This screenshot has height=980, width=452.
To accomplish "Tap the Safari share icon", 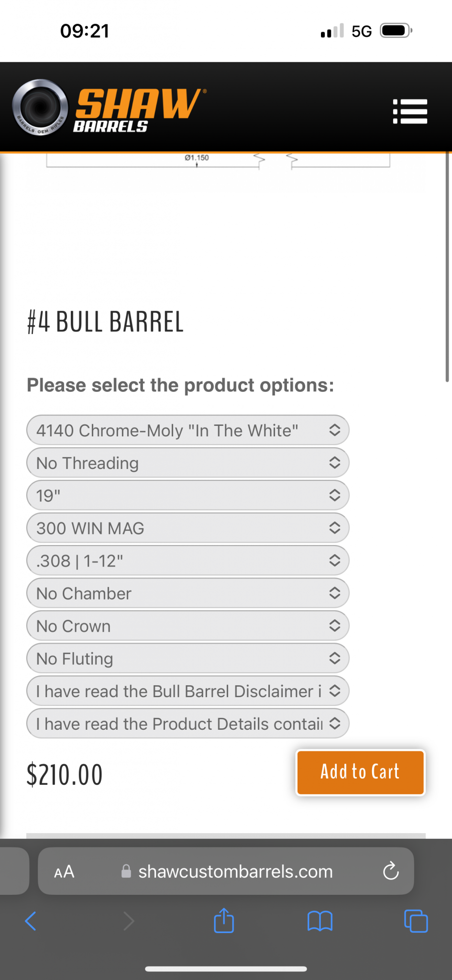I will tap(224, 920).
